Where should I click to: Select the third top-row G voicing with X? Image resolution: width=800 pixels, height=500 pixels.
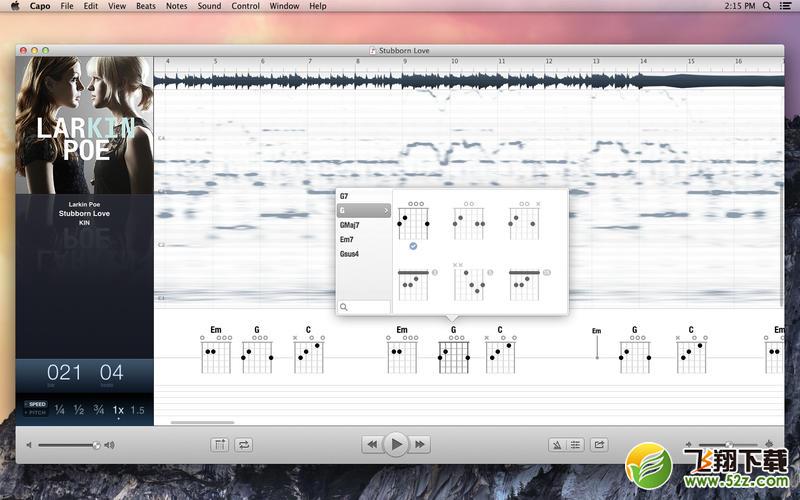point(524,221)
